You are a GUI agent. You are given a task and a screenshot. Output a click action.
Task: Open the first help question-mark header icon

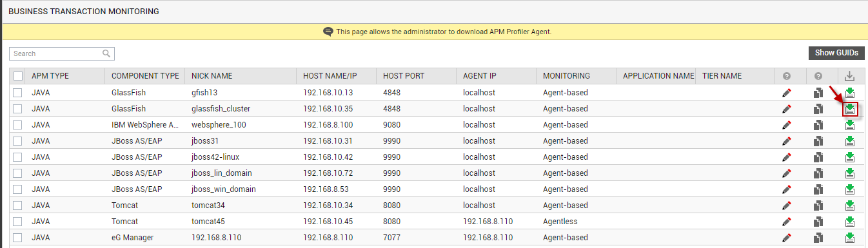[786, 76]
